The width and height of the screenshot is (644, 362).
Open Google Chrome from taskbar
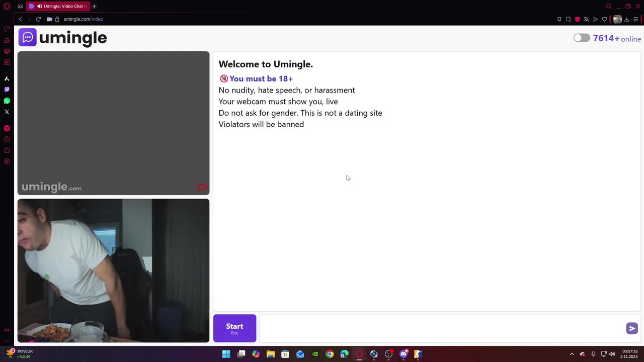pos(330,354)
